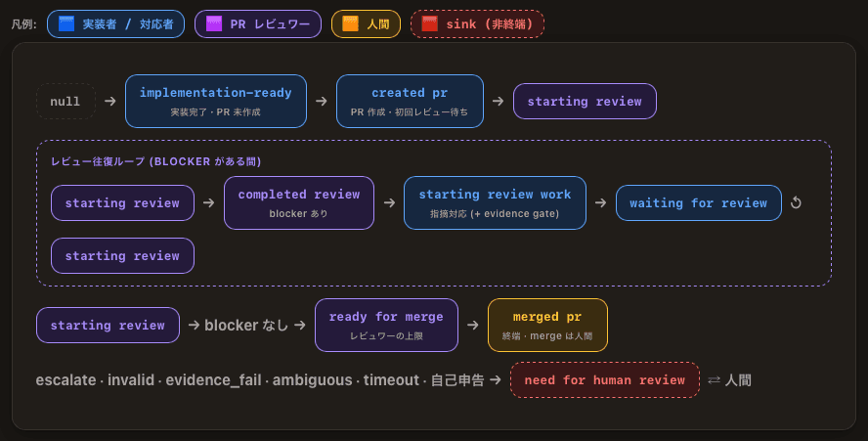
Task: Click the loop-back icon beside waiting for review
Action: coord(796,202)
